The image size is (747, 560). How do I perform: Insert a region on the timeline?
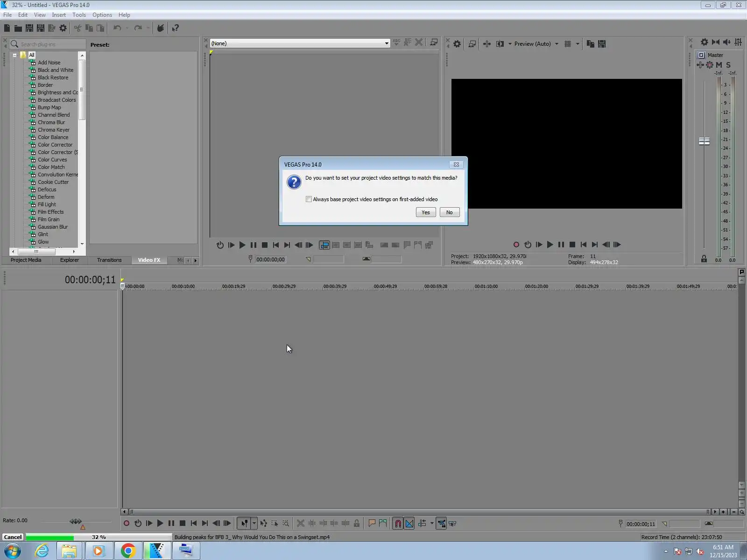(383, 524)
